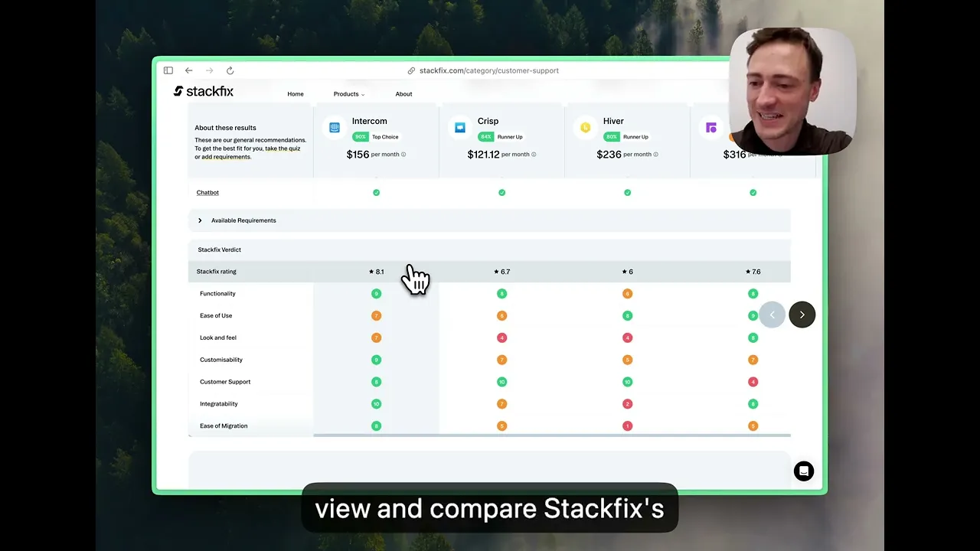Follow the 'take the quiz' link

tap(283, 148)
